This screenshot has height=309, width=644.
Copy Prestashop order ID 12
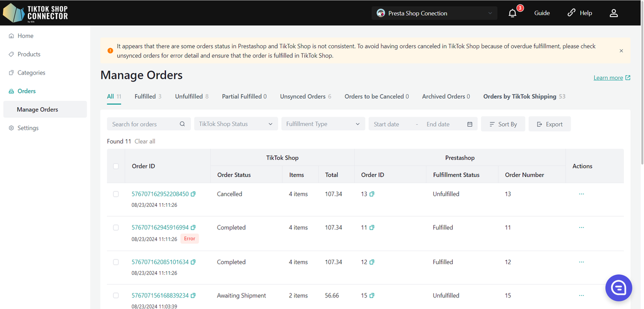pyautogui.click(x=372, y=262)
